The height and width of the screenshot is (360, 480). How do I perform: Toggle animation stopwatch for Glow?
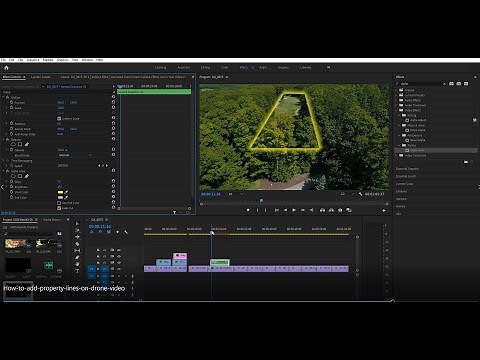(11, 182)
